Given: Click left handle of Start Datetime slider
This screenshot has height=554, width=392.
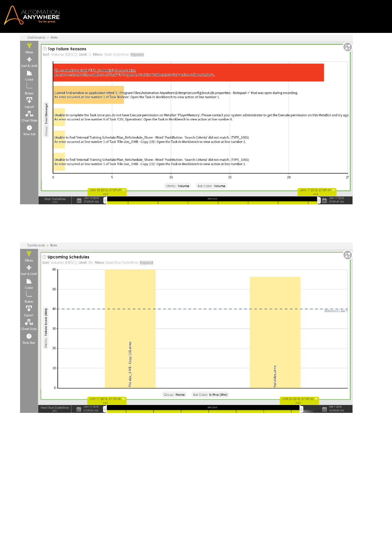Looking at the screenshot, I should tap(105, 200).
